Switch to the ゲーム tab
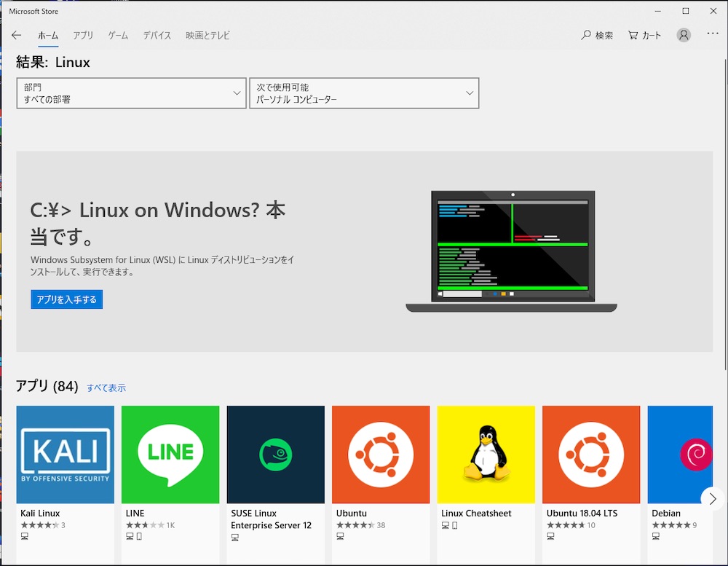Viewport: 728px width, 566px height. tap(118, 35)
